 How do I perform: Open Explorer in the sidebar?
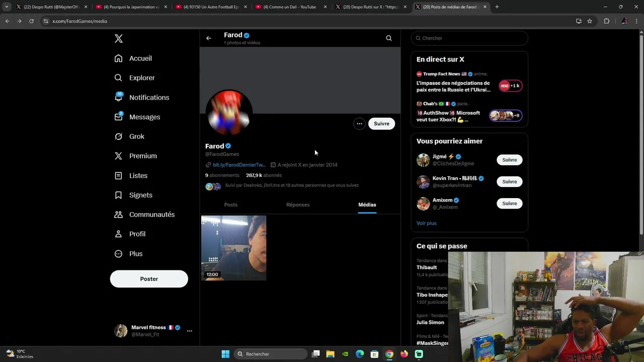[134, 78]
